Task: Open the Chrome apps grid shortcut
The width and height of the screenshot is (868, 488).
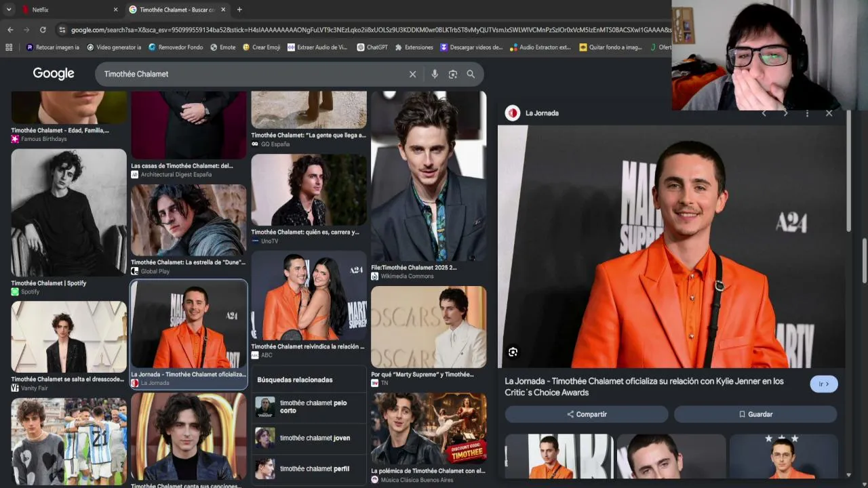Action: coord(9,47)
